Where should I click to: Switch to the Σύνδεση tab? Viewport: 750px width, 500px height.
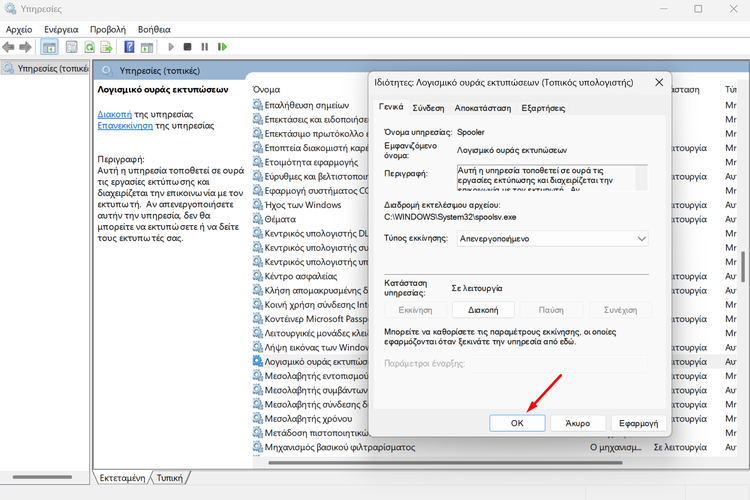point(429,107)
